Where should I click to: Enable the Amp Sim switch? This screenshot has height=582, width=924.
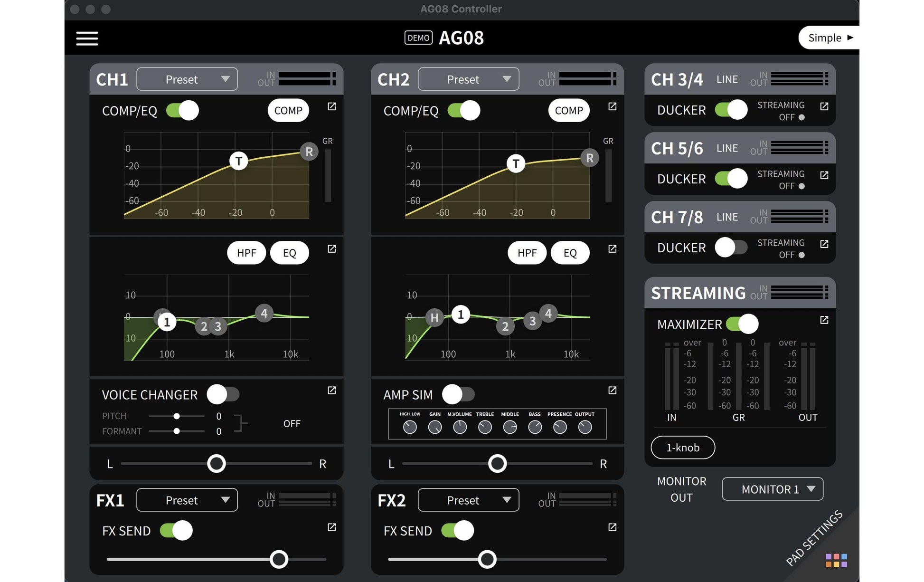tap(458, 394)
